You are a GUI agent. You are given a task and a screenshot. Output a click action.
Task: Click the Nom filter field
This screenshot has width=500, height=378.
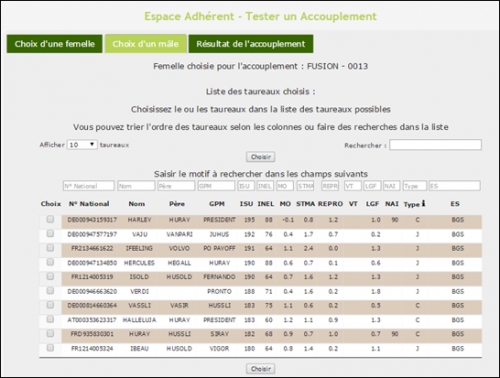[x=136, y=186]
